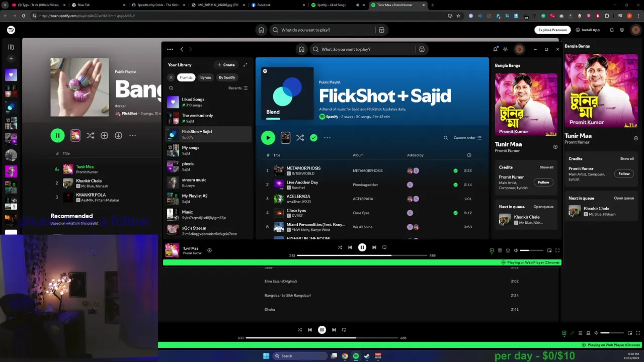Select the By Spotify filter chip
Image resolution: width=644 pixels, height=362 pixels.
[x=227, y=77]
